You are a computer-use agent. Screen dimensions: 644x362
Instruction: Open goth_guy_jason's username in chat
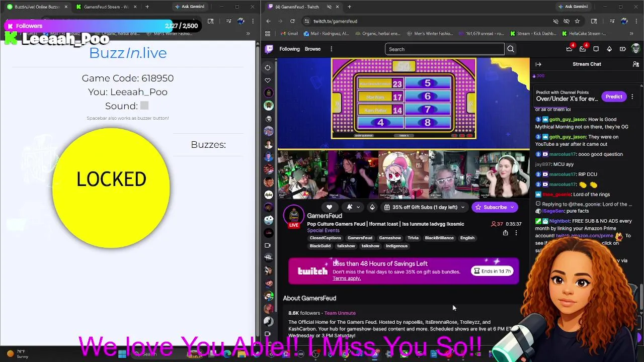(x=568, y=120)
